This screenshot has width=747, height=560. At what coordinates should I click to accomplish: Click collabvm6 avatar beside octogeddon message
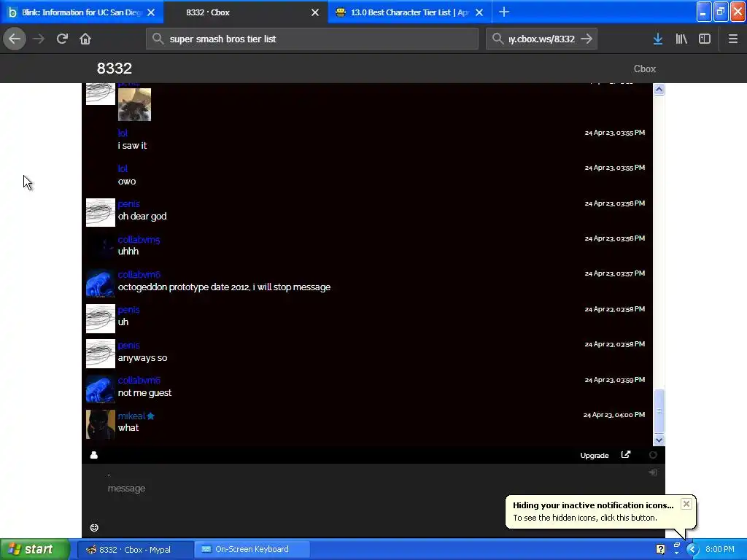coord(101,284)
